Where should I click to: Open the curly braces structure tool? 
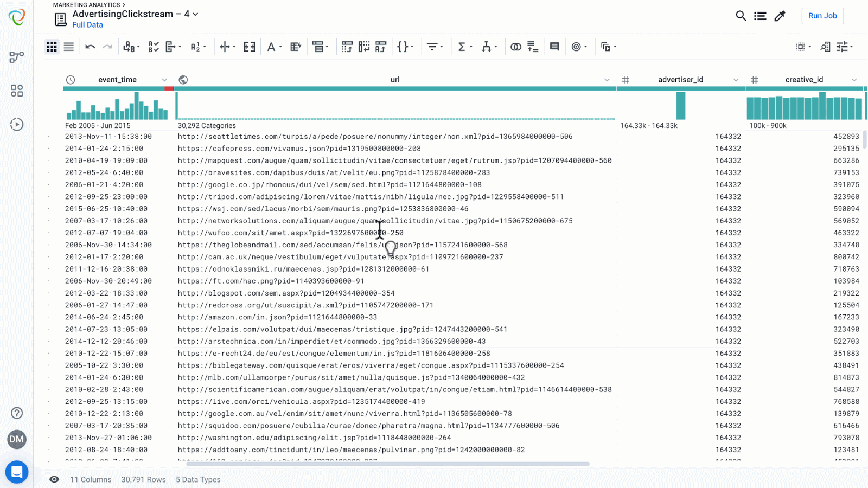pos(403,47)
